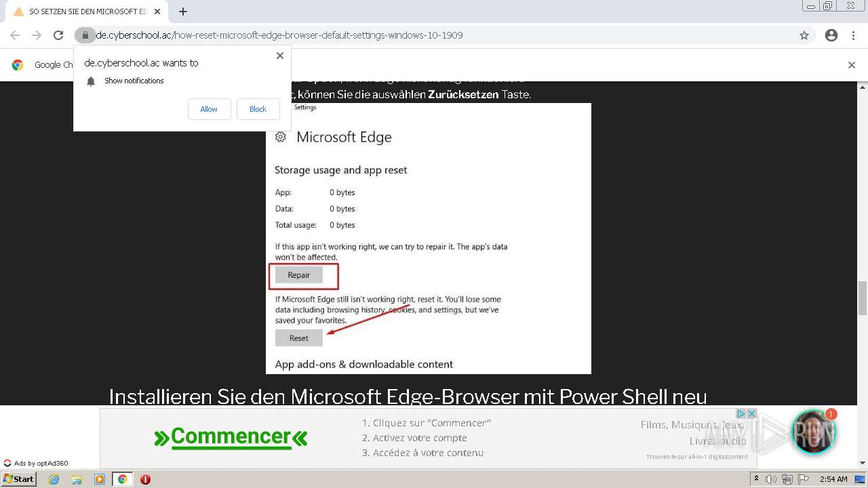Launch Internet Explorer from taskbar
The height and width of the screenshot is (488, 868).
pos(54,479)
